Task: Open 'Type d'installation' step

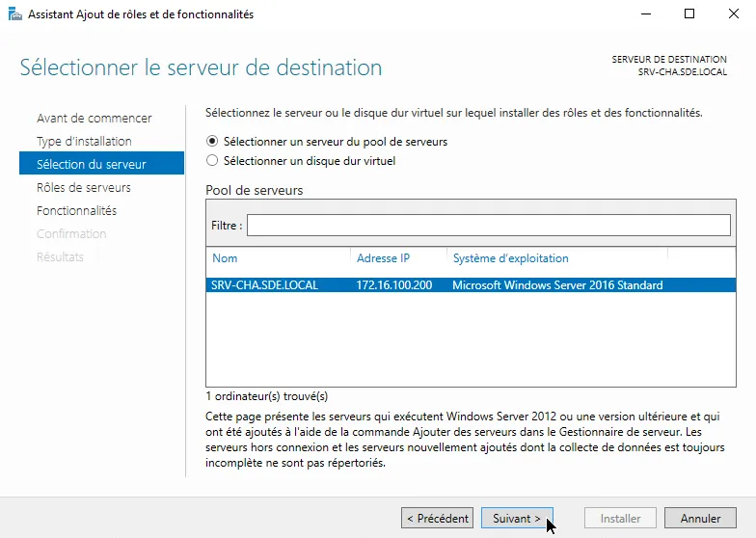Action: [84, 141]
